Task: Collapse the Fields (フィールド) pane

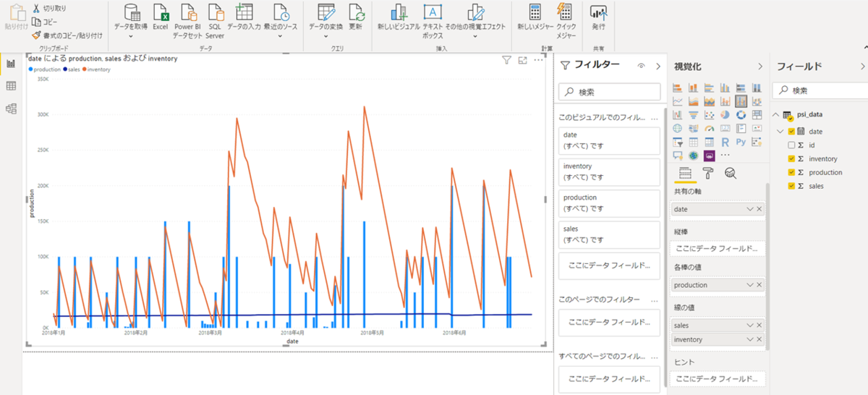Action: tap(864, 66)
